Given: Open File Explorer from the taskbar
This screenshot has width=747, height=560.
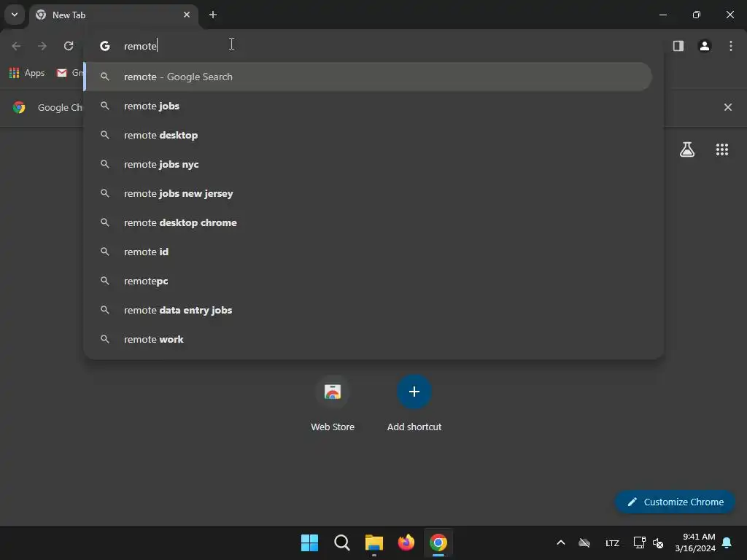Looking at the screenshot, I should pyautogui.click(x=374, y=542).
